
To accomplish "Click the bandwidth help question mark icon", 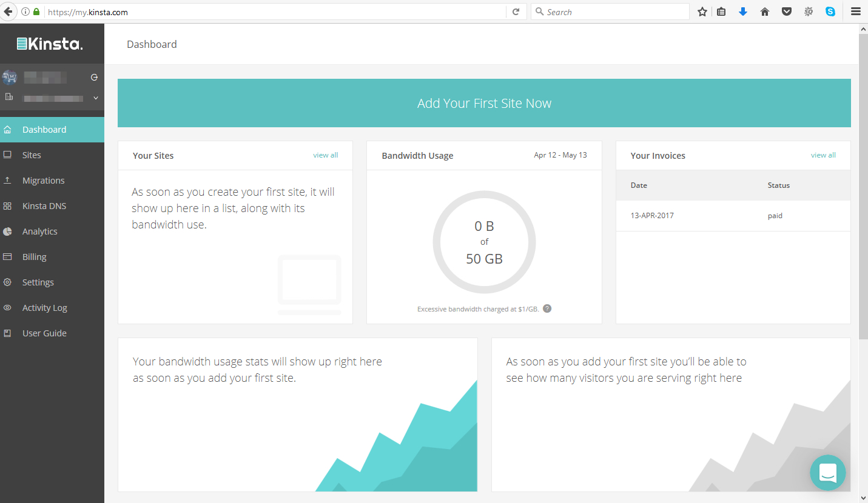I will click(547, 308).
